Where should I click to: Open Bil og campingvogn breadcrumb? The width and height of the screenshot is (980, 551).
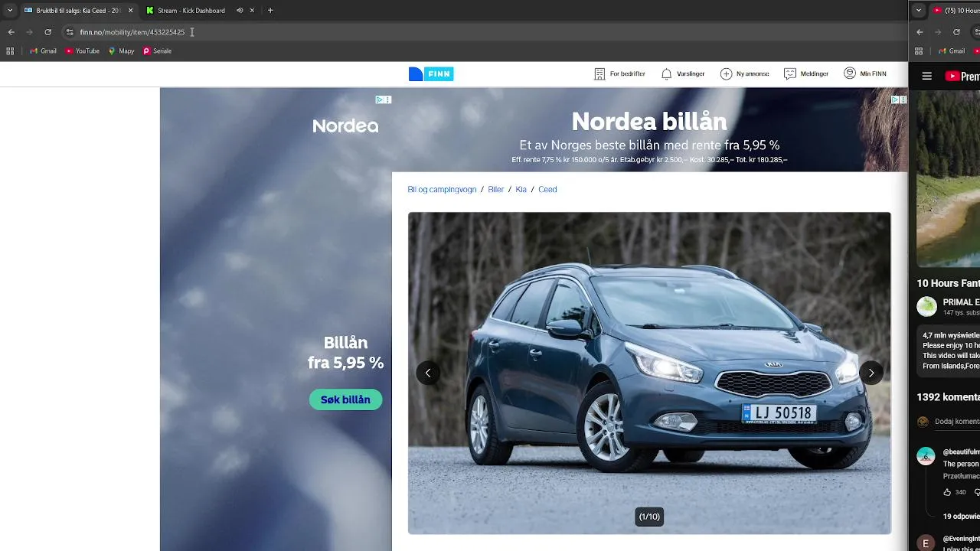tap(442, 190)
